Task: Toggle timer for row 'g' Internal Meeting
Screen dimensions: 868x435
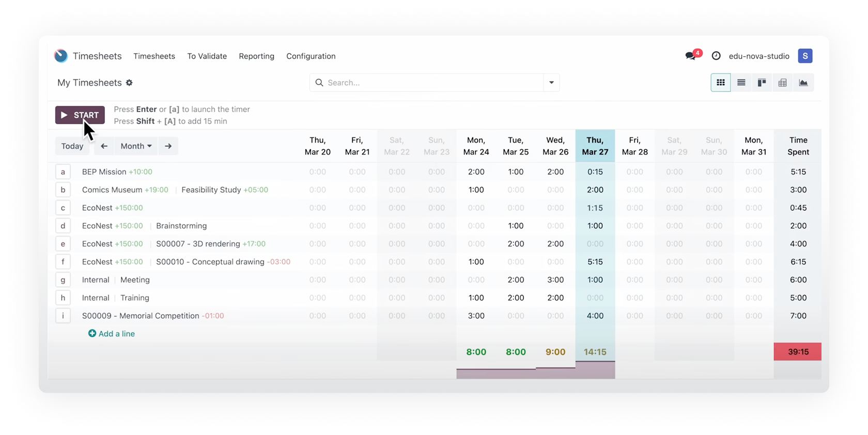Action: 63,280
